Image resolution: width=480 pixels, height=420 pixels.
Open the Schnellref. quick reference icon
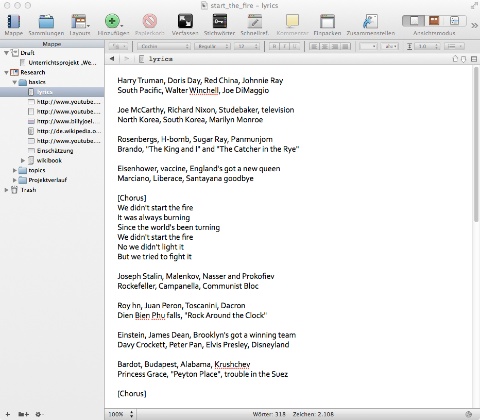pos(255,21)
